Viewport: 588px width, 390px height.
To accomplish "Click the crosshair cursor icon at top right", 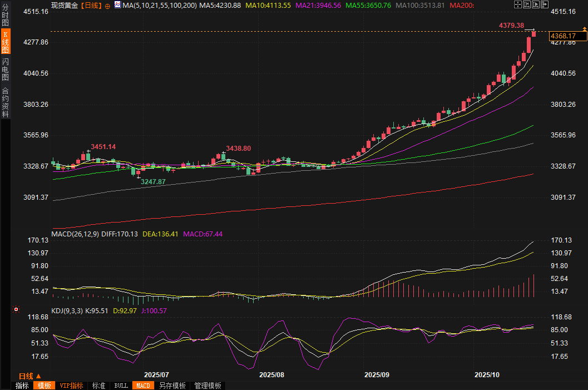I will click(x=517, y=5).
